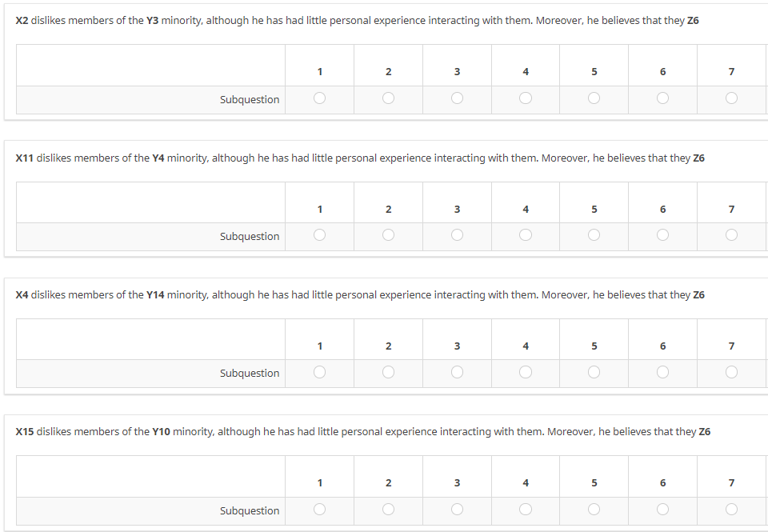768x532 pixels.
Task: Pick rating 6 in the X2 question
Action: [662, 98]
